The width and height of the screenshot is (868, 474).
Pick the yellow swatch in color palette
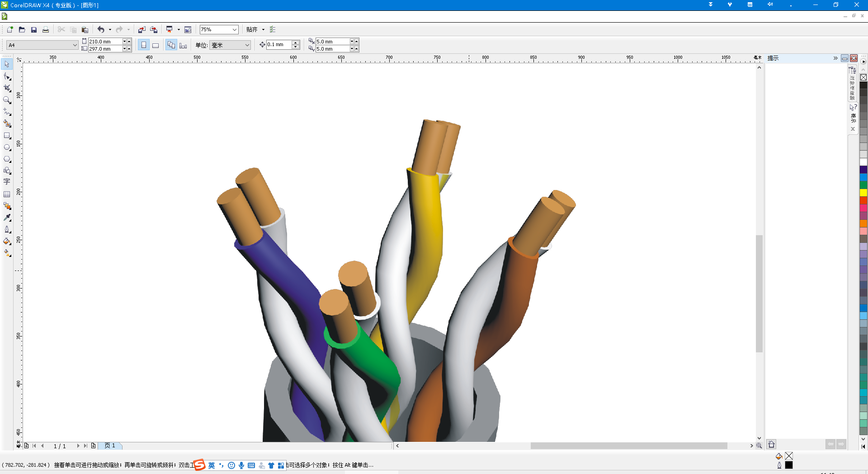(863, 193)
